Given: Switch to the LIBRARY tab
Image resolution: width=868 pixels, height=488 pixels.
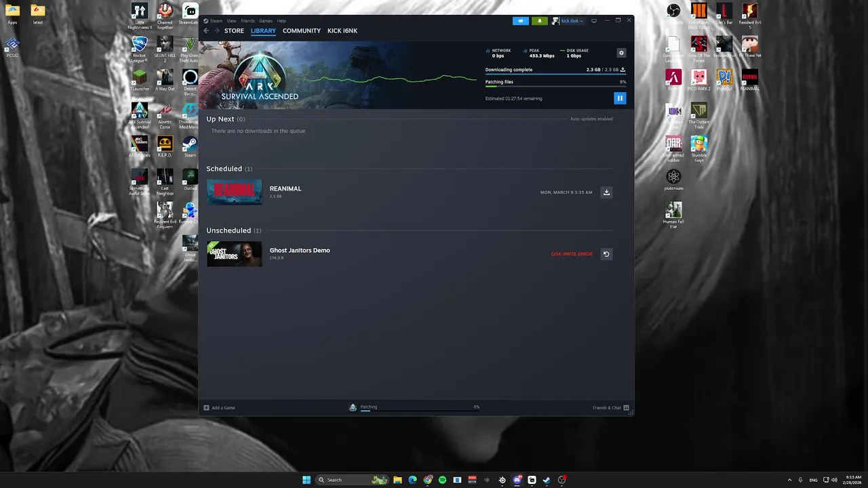Looking at the screenshot, I should pyautogui.click(x=263, y=30).
